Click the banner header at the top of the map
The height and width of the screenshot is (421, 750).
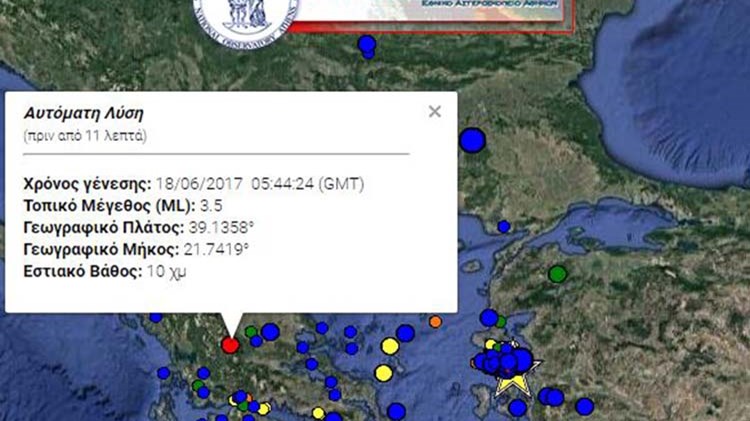pyautogui.click(x=432, y=14)
